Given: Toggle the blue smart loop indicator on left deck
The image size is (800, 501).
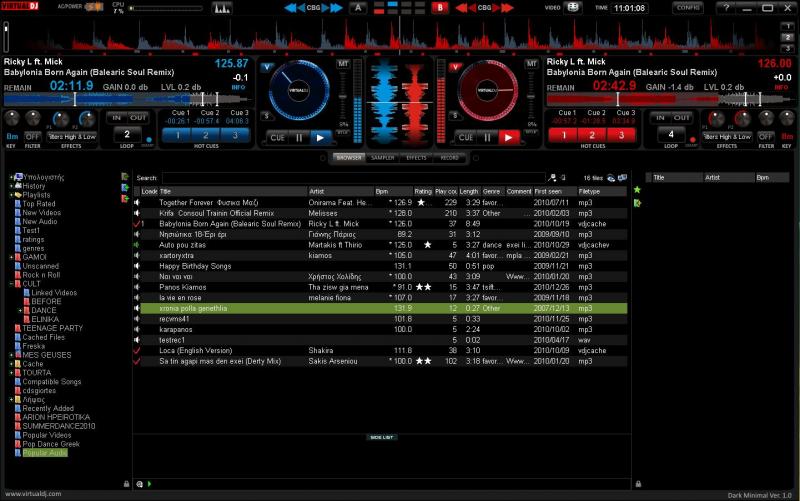Looking at the screenshot, I should [148, 140].
